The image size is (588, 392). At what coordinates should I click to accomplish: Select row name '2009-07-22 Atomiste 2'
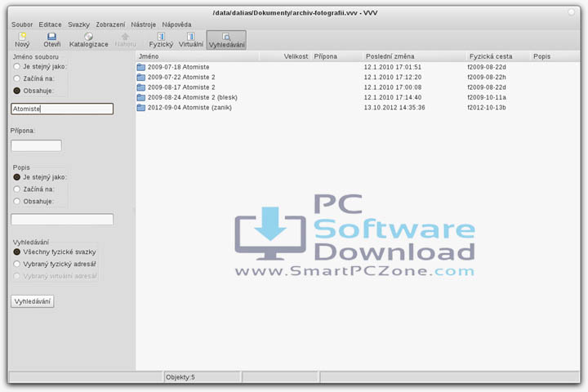181,78
